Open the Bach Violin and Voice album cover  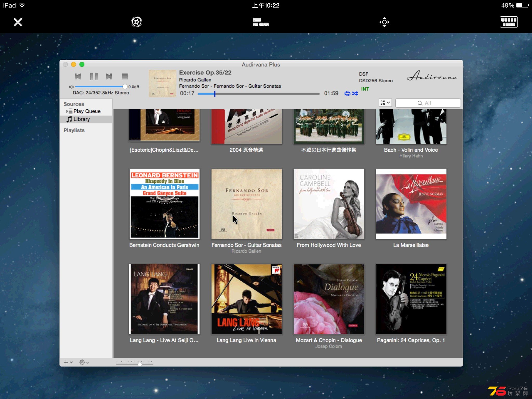[x=411, y=127]
